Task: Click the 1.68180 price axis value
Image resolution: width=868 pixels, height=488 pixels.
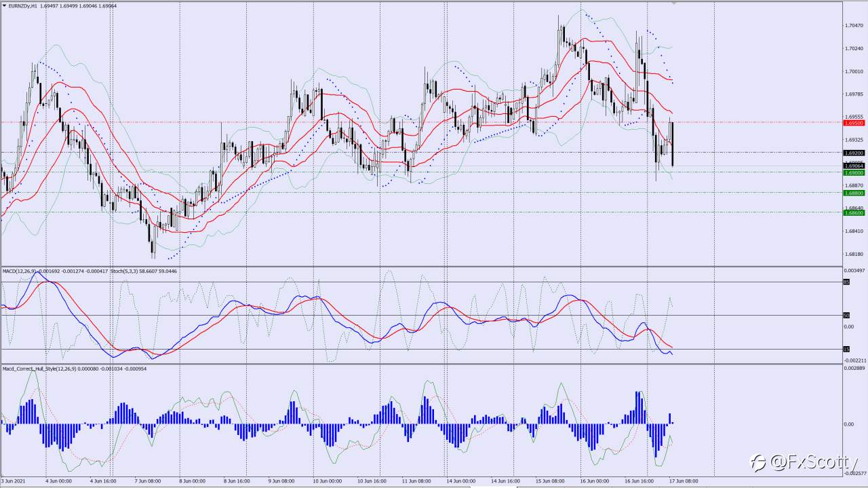Action: pyautogui.click(x=854, y=255)
